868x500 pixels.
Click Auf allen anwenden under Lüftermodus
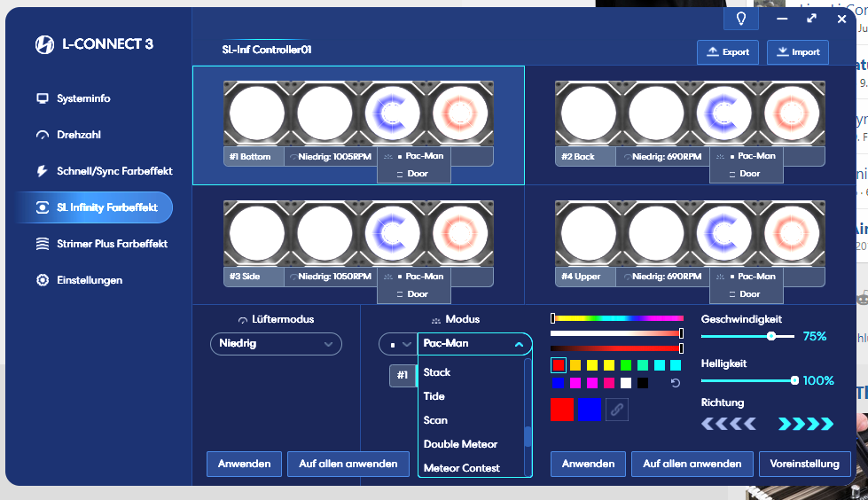[348, 464]
